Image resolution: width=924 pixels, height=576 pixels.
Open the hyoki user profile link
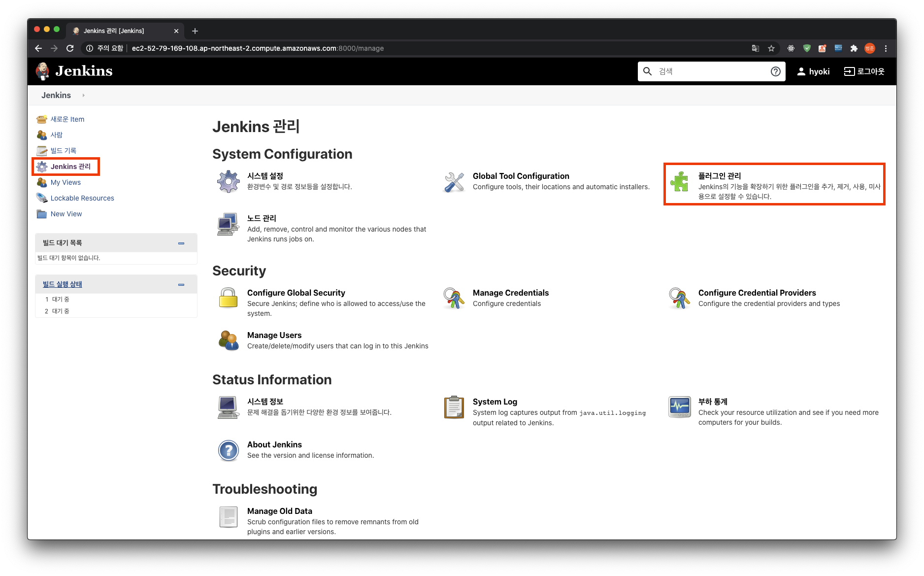pos(813,71)
